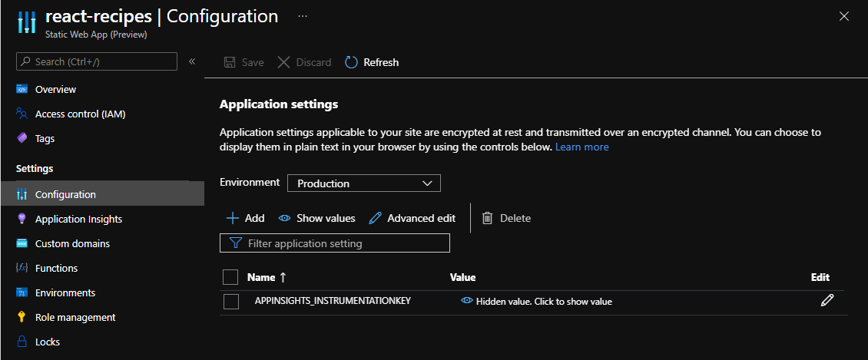868x360 pixels.
Task: Edit APPINSIGHTS_INSTRUMENTATIONKEY with the pencil icon
Action: click(827, 301)
